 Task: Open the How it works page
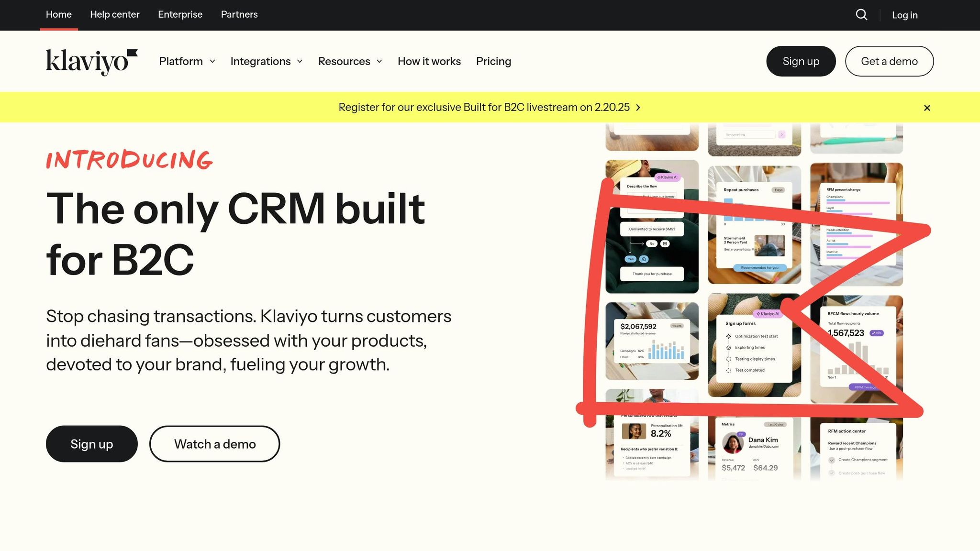click(429, 61)
